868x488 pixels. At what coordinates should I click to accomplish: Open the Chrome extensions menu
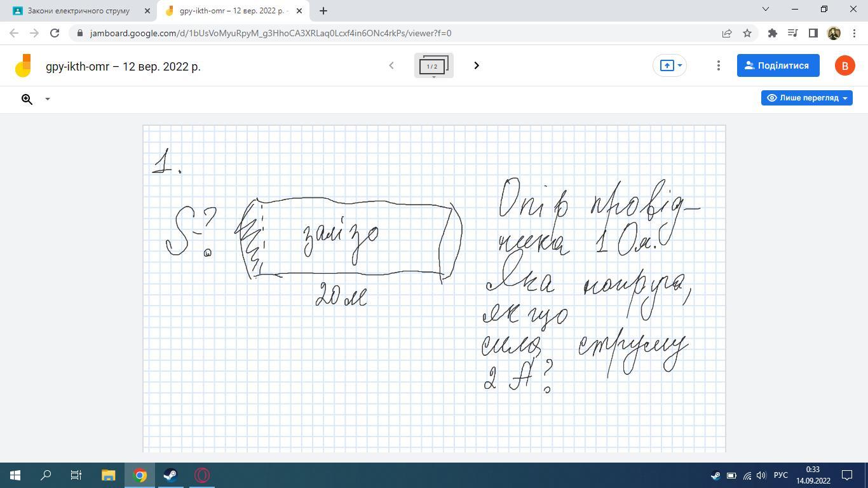773,33
